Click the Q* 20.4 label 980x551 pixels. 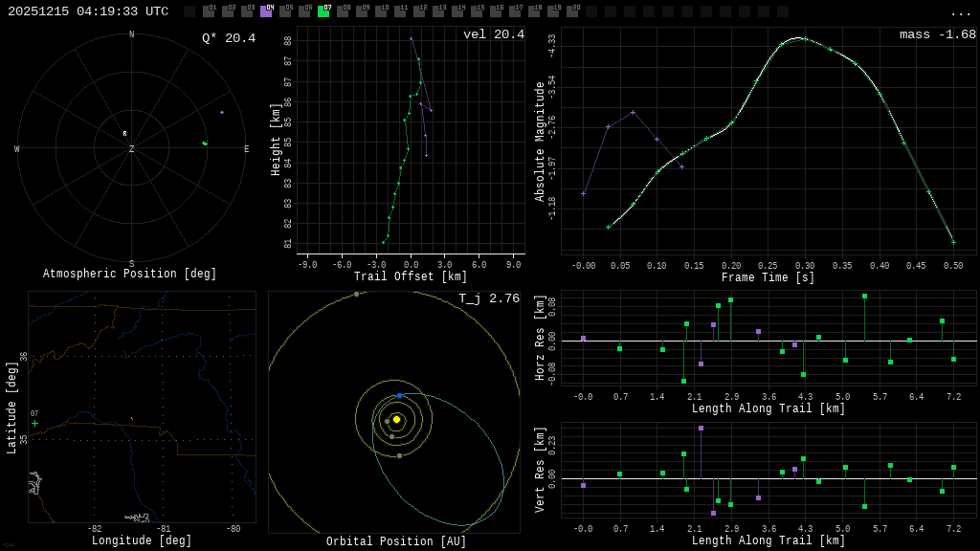pos(228,39)
